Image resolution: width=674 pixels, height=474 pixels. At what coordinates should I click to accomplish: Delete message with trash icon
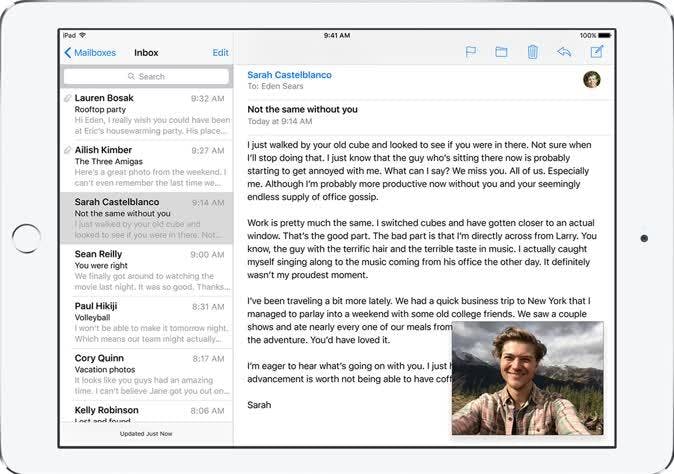click(533, 52)
